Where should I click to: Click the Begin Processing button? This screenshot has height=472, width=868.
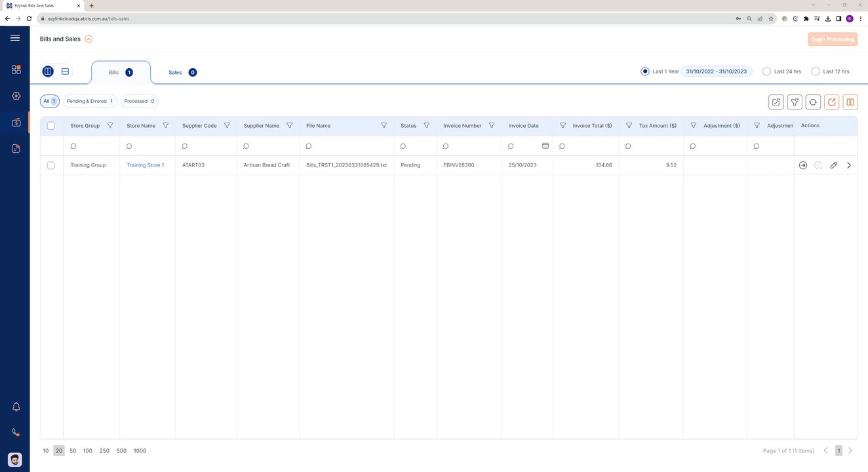[833, 39]
